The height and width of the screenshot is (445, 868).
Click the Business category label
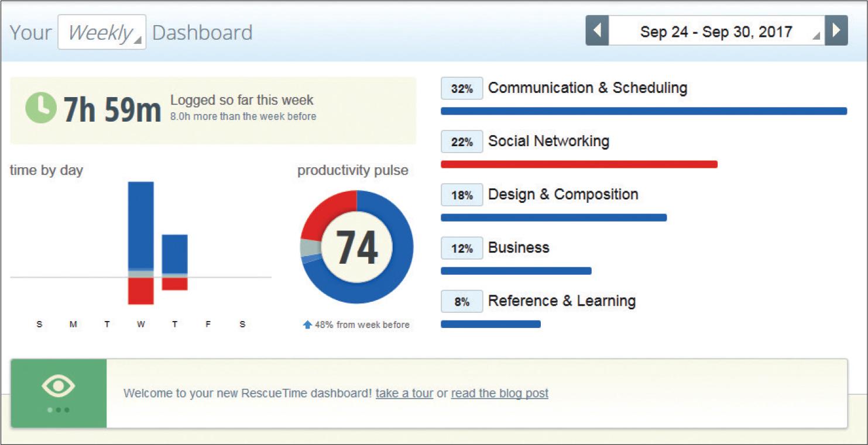pos(519,248)
